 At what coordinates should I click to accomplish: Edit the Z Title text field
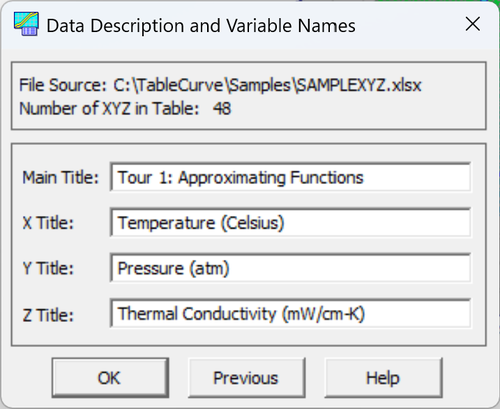pos(290,313)
